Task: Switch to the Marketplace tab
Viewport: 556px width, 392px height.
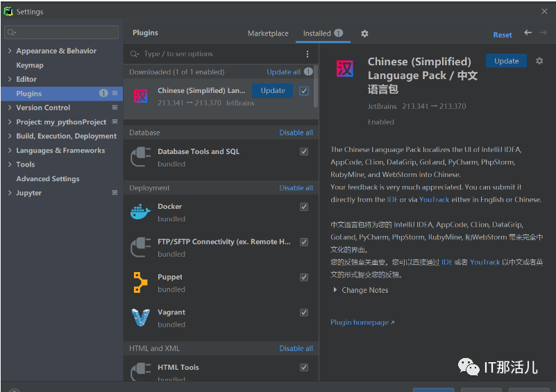Action: click(x=268, y=33)
